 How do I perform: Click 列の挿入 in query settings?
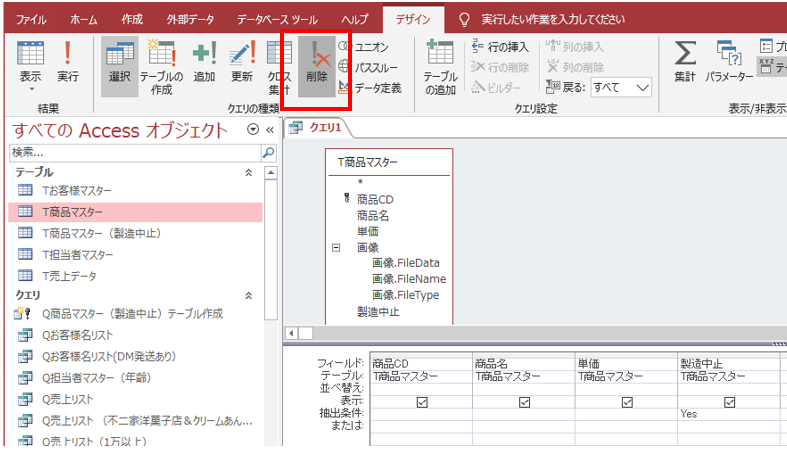coord(575,47)
